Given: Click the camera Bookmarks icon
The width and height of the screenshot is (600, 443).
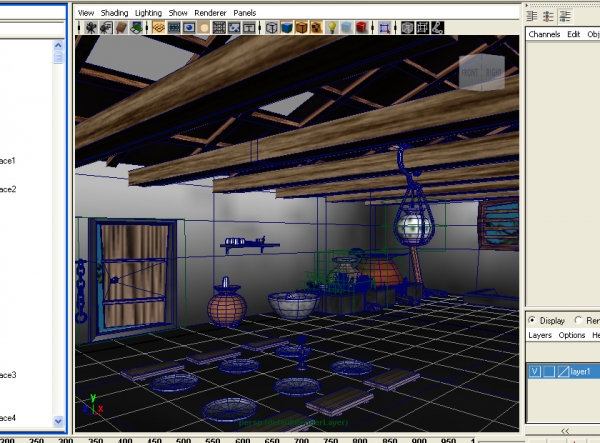Looking at the screenshot, I should [x=121, y=28].
